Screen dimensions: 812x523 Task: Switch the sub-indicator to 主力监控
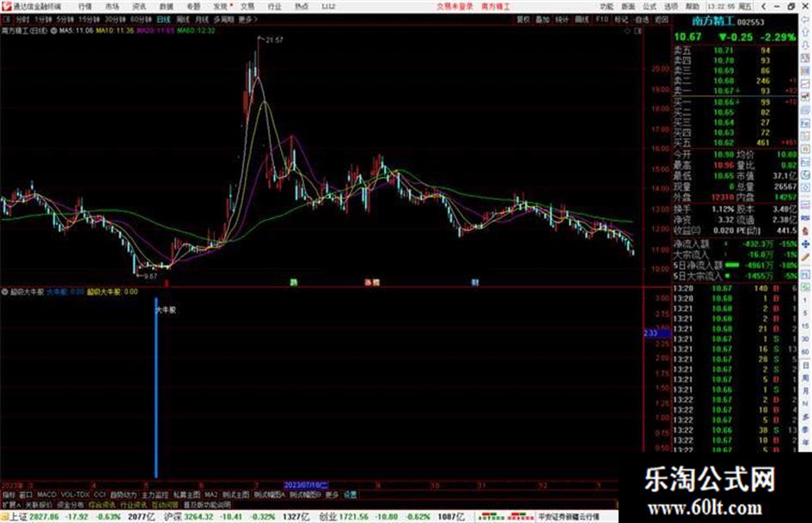[155, 495]
